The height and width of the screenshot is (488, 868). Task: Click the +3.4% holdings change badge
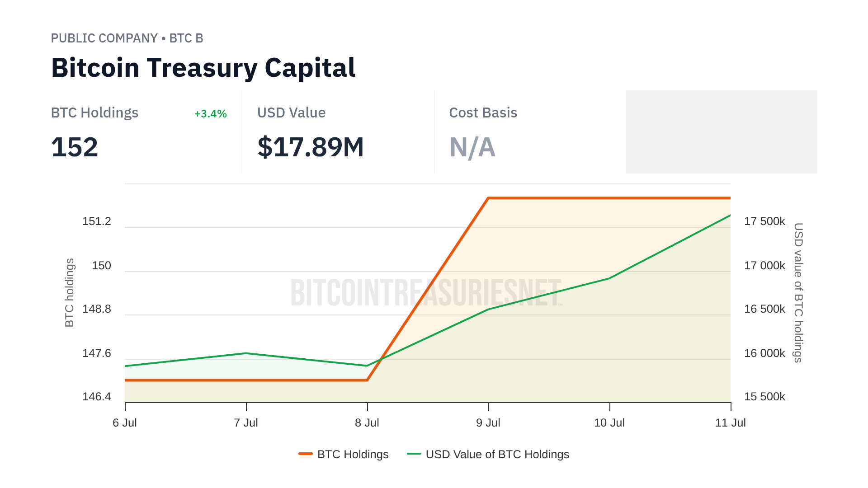point(210,114)
